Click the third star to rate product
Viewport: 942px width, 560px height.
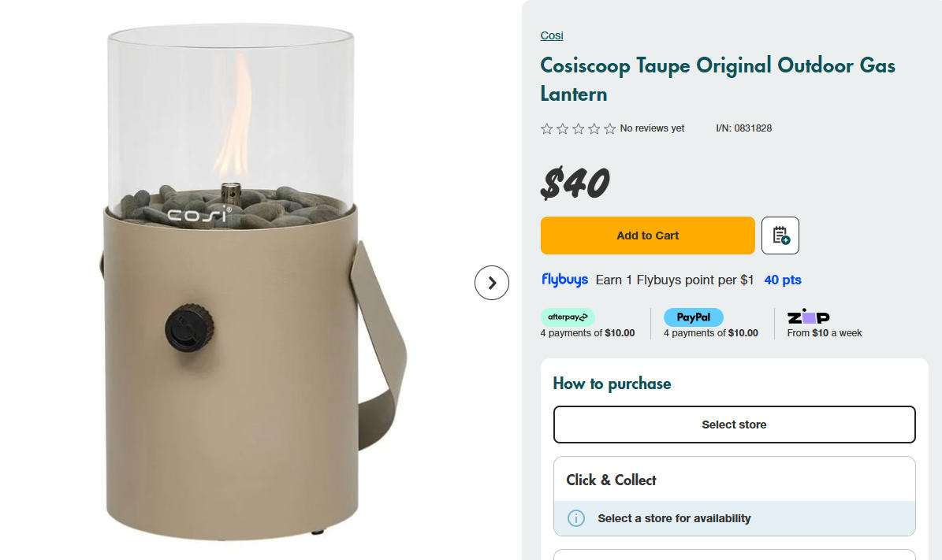click(x=578, y=128)
